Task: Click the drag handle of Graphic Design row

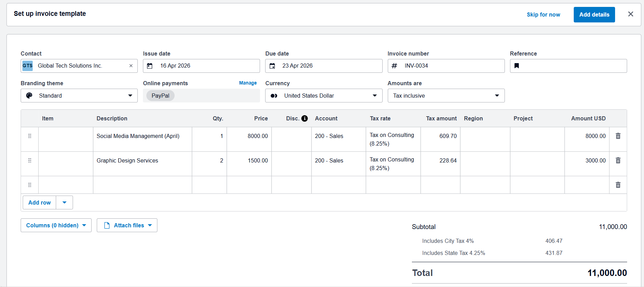Action: (x=30, y=160)
